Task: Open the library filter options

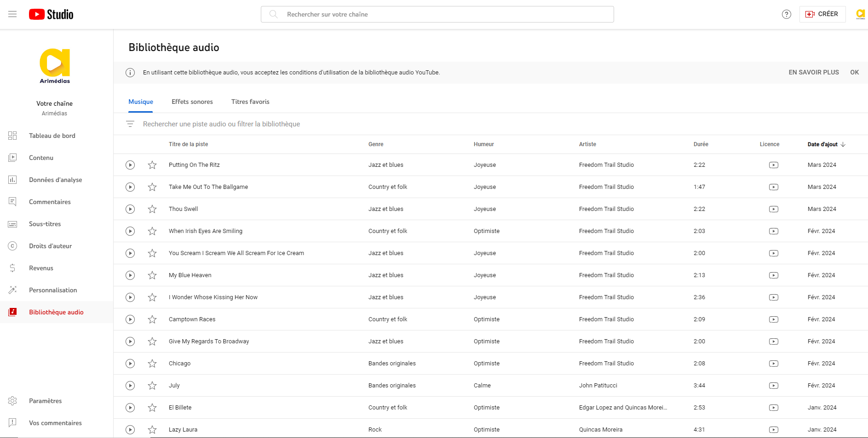Action: (130, 124)
